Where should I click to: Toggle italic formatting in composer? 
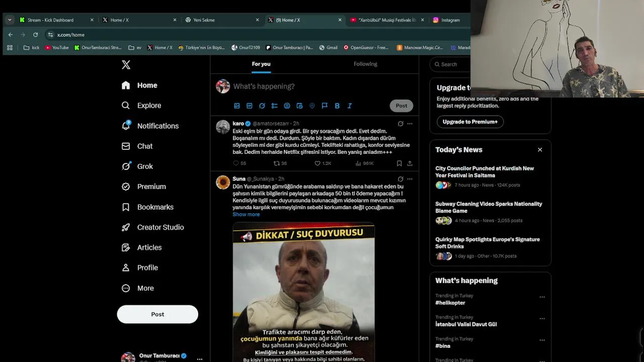350,106
